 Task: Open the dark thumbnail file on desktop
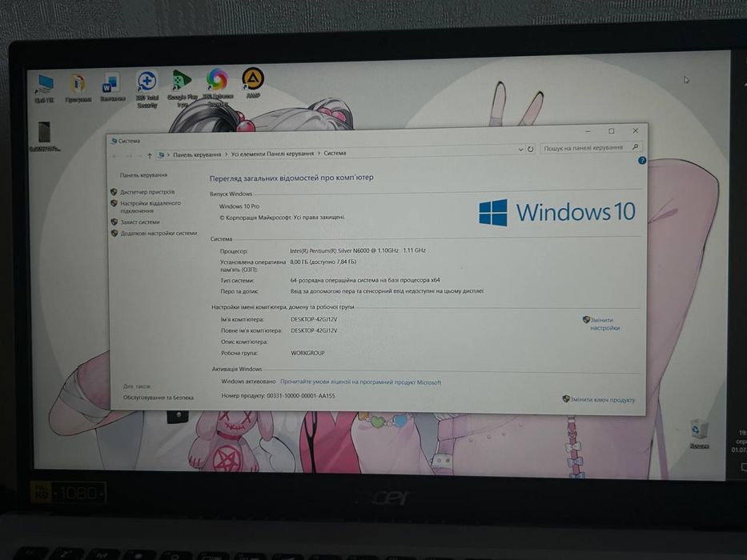click(x=44, y=136)
